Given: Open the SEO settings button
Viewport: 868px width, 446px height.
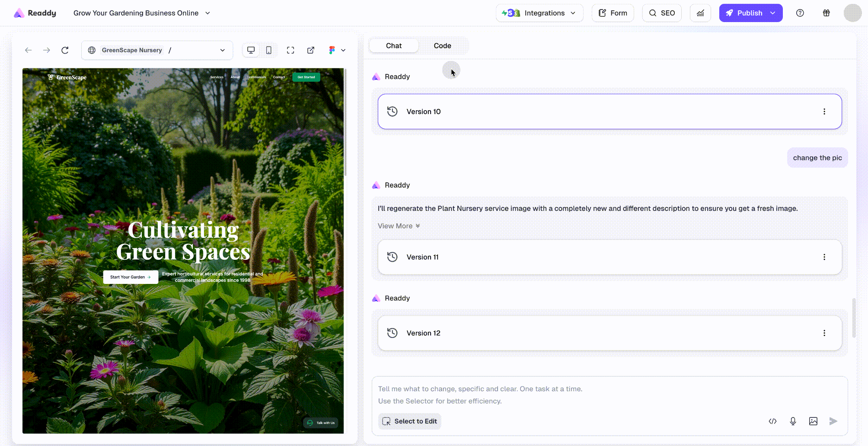Looking at the screenshot, I should click(x=662, y=13).
